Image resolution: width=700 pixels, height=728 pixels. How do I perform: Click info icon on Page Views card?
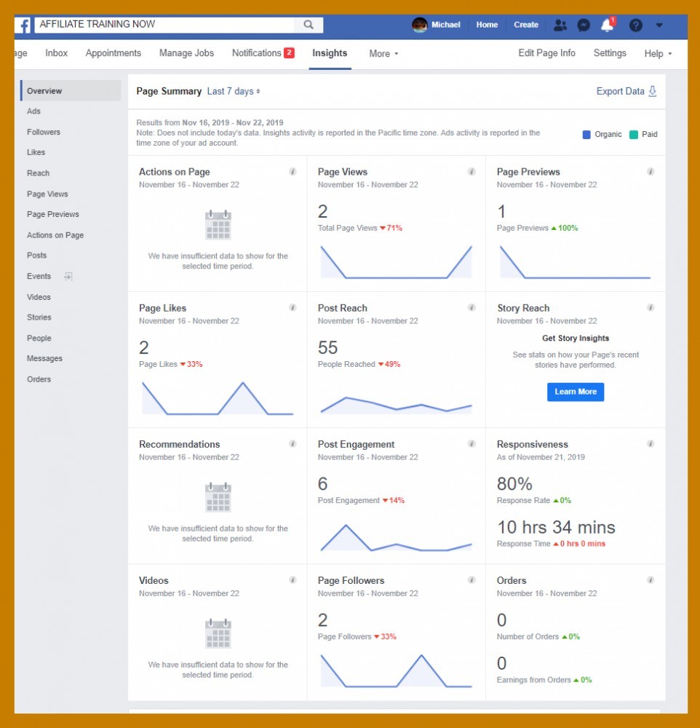click(472, 172)
